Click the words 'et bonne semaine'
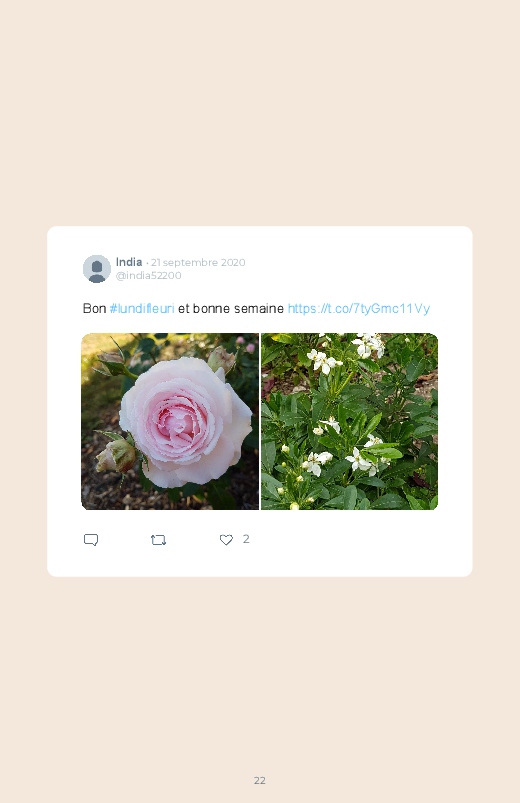The image size is (520, 803). (231, 308)
